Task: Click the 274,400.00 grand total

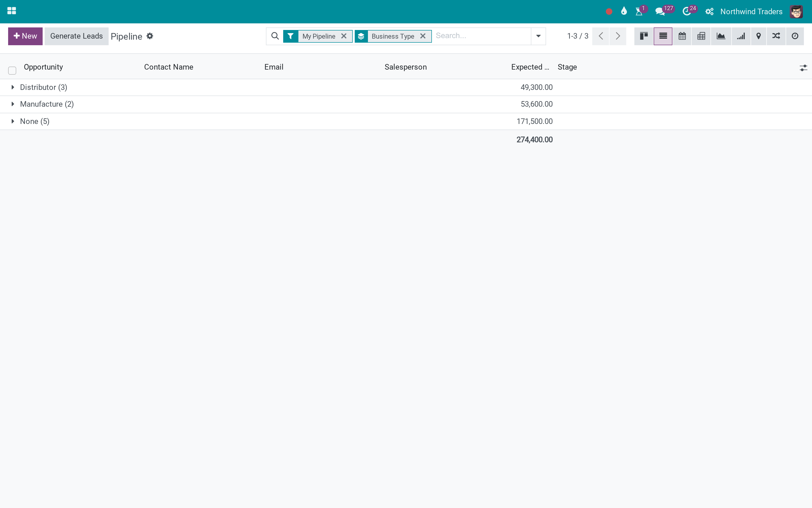Action: [534, 139]
